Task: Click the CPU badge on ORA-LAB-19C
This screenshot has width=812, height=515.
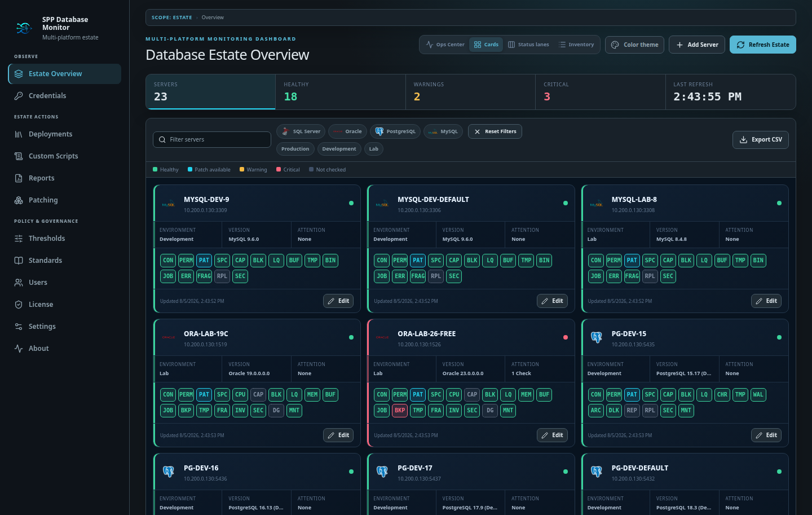Action: coord(240,395)
